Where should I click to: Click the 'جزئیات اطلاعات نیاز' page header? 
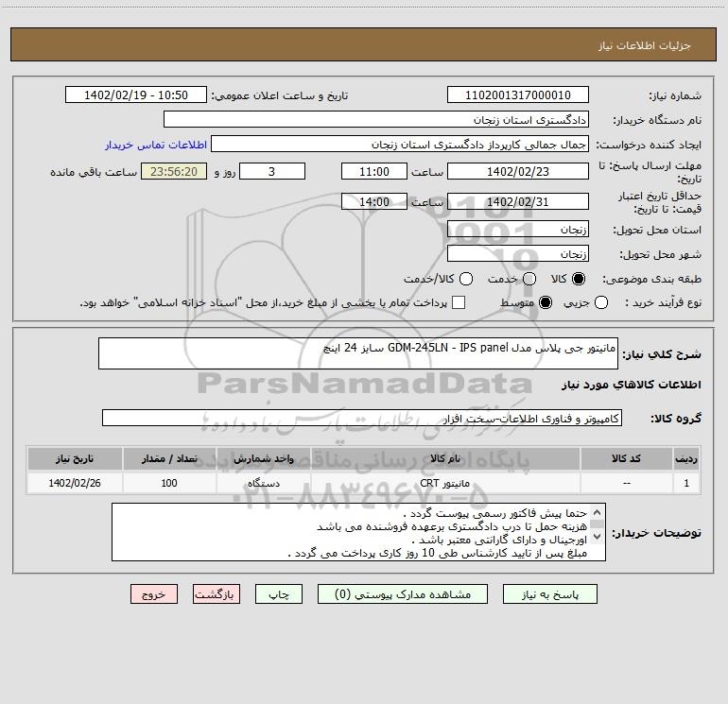click(x=645, y=45)
